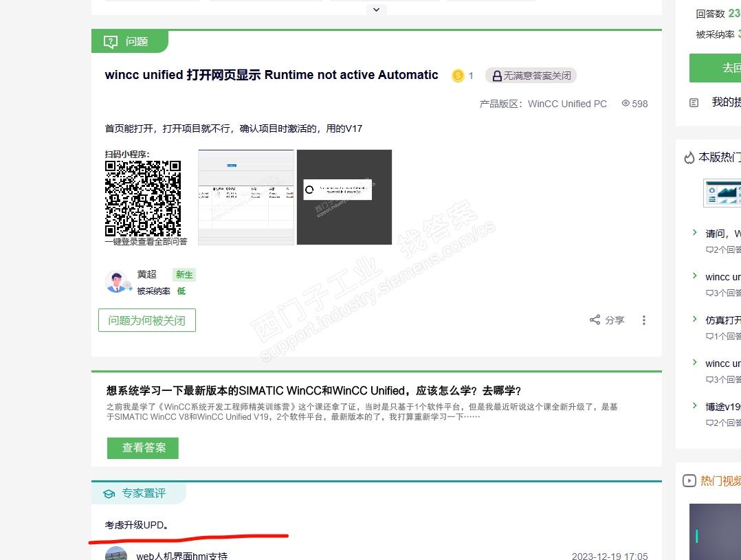Click the 专家置评 graduation cap icon
This screenshot has width=741, height=560.
(x=109, y=494)
